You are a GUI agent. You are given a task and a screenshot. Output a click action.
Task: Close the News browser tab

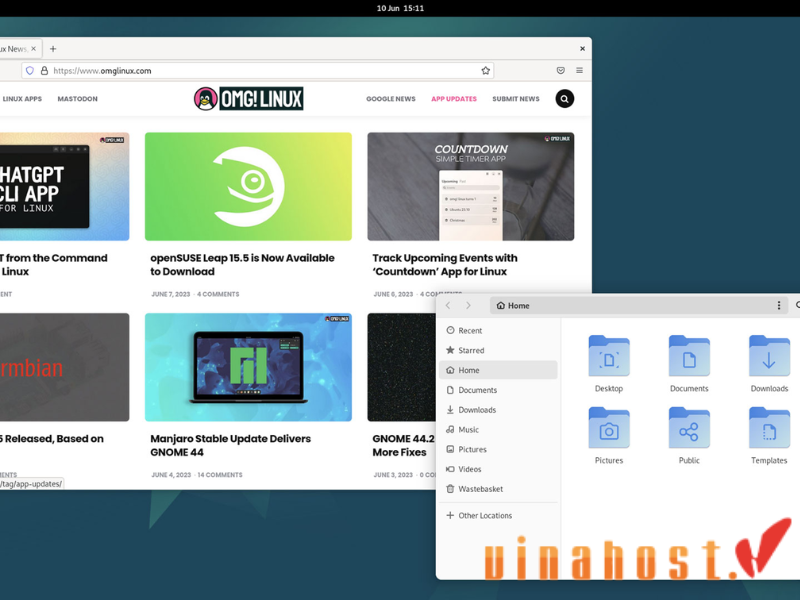(34, 49)
